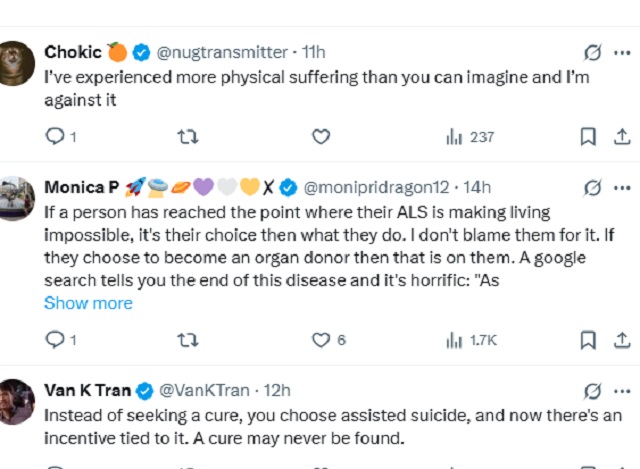Open more options on Chokic's tweet

point(623,51)
